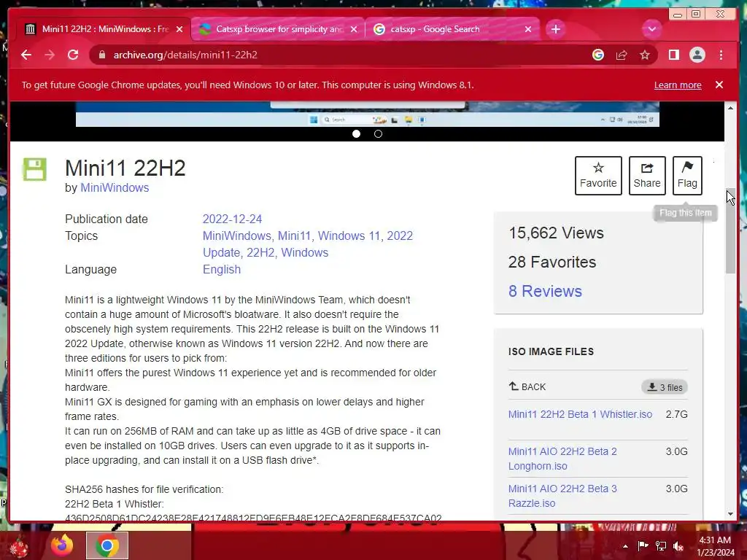Click the ISO IMAGE FILES heading

point(551,351)
